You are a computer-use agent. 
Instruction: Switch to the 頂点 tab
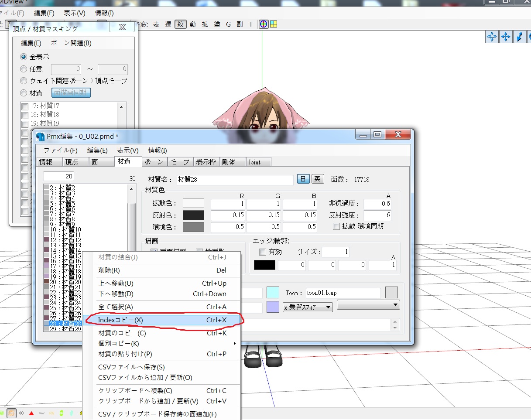[75, 162]
